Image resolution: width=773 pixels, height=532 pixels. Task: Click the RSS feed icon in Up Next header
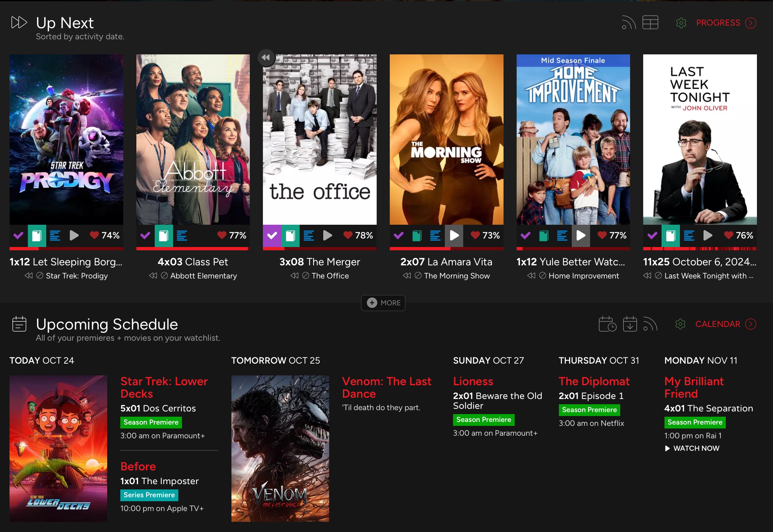click(629, 23)
